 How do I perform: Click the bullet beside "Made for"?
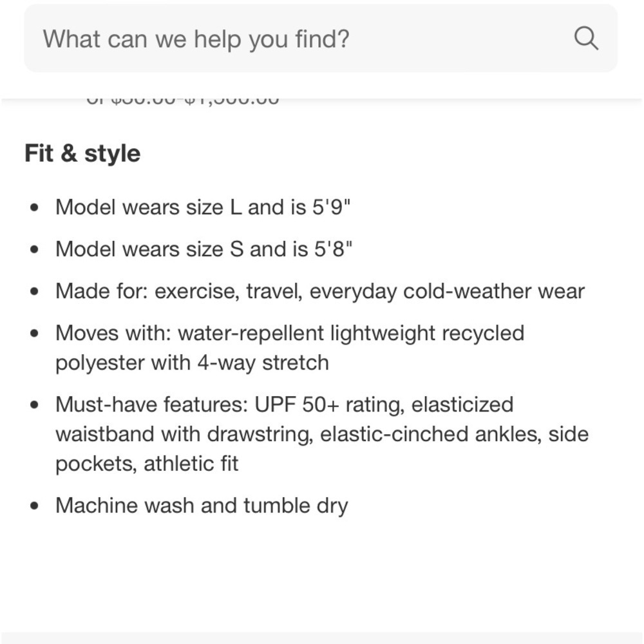pos(35,291)
